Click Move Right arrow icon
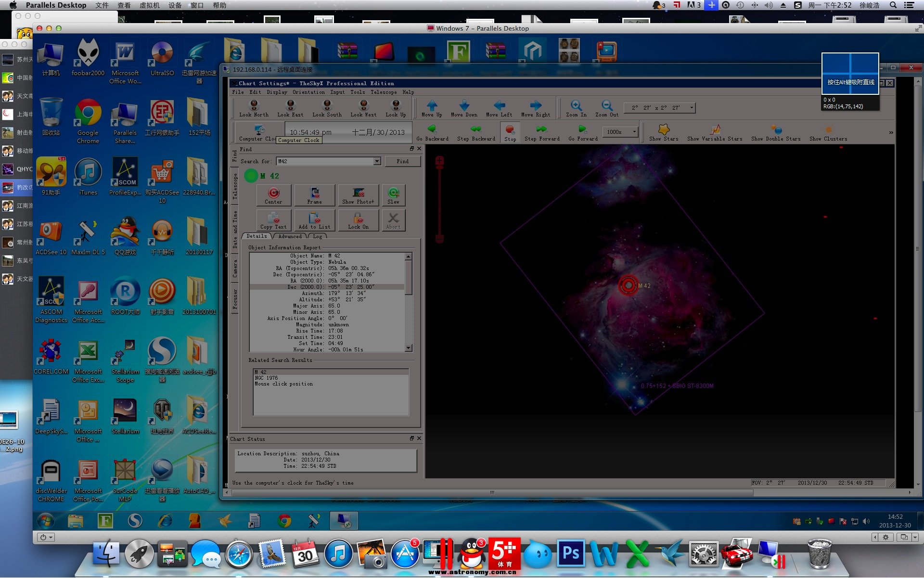The image size is (924, 578). click(536, 108)
